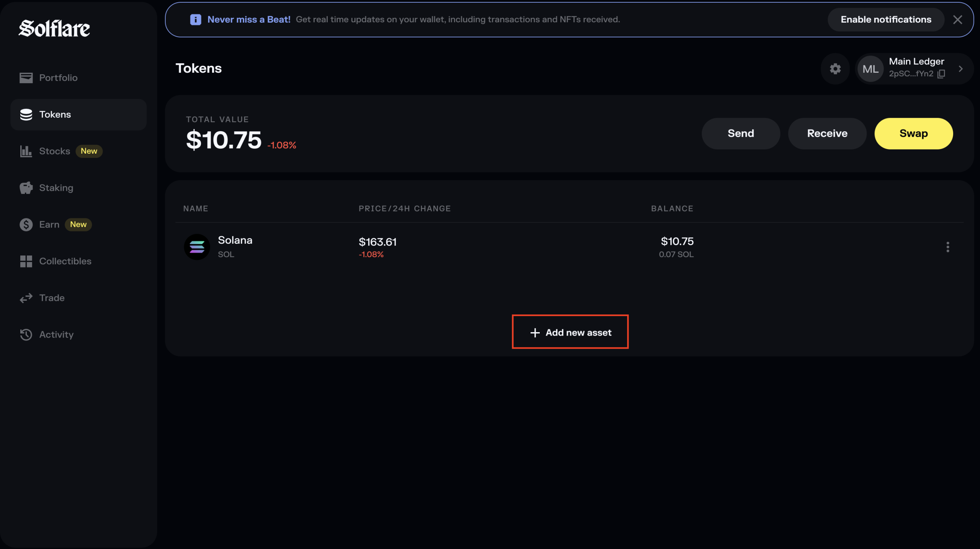Expand Main Ledger account chevron

coord(960,69)
